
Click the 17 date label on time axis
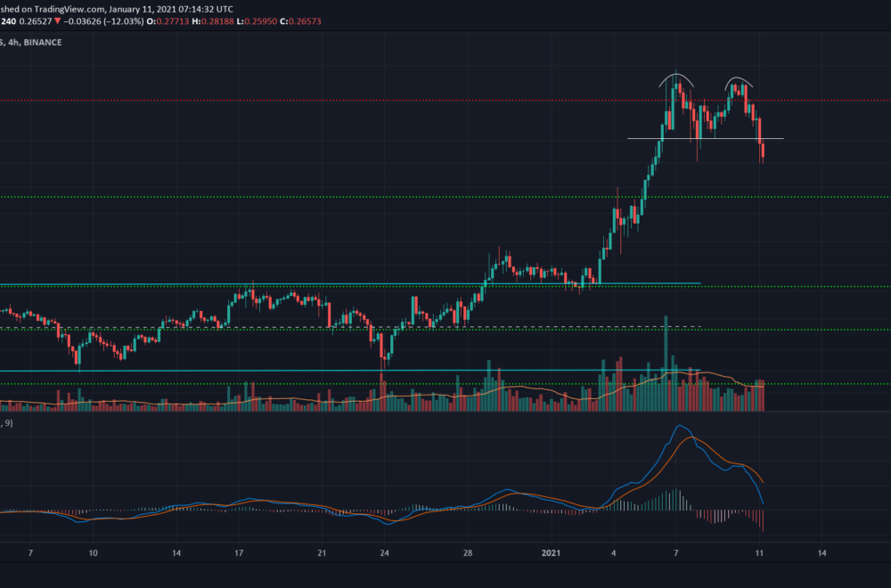(x=239, y=552)
